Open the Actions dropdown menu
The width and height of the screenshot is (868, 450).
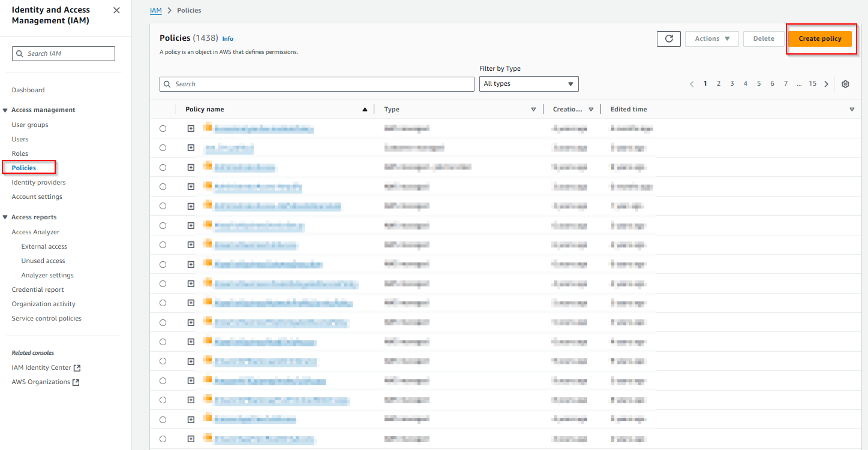pyautogui.click(x=712, y=38)
